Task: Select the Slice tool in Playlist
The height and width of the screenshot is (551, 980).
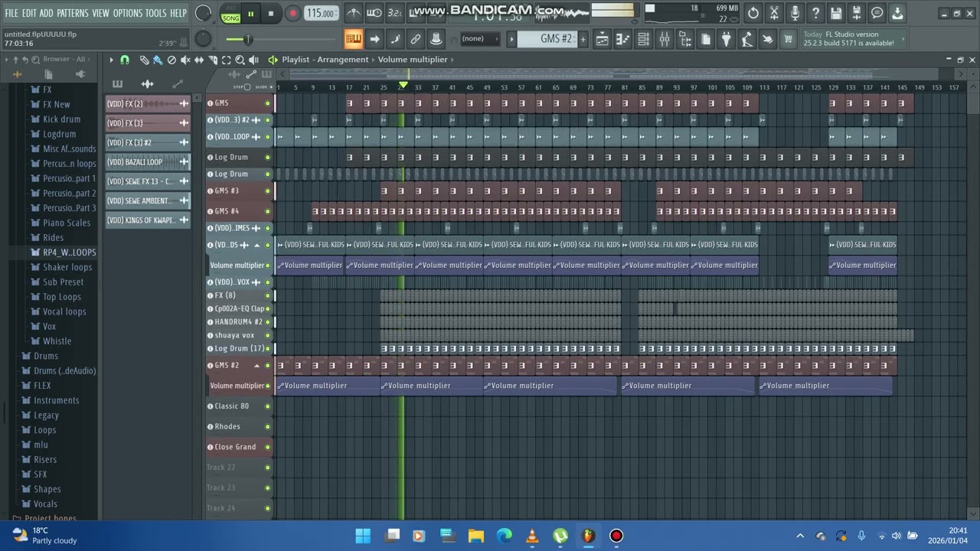Action: click(212, 60)
